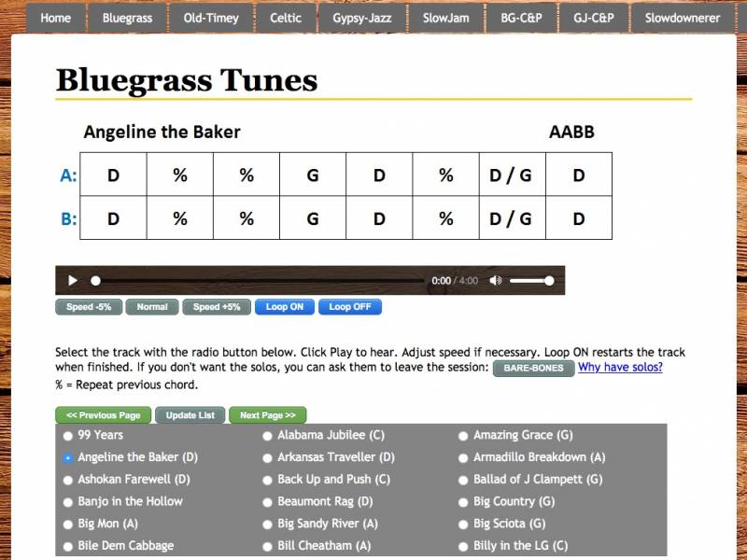Open the Old-Timey tab

click(210, 18)
